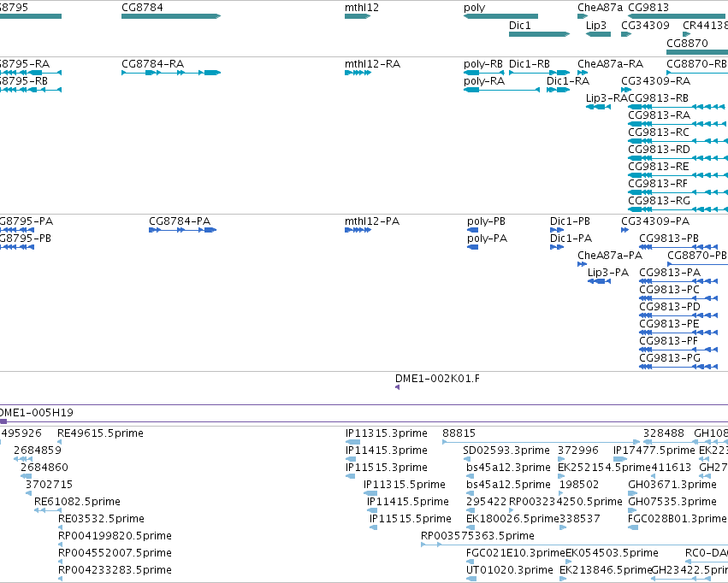Click the CG9813-RD transcript label
Image resolution: width=728 pixels, height=583 pixels.
pos(659,150)
